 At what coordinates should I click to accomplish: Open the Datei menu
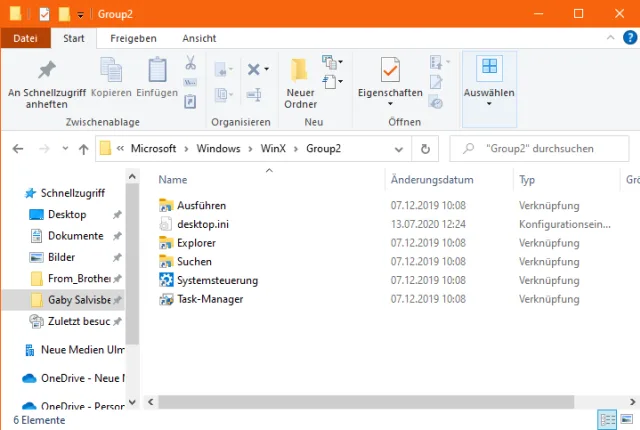(x=26, y=38)
